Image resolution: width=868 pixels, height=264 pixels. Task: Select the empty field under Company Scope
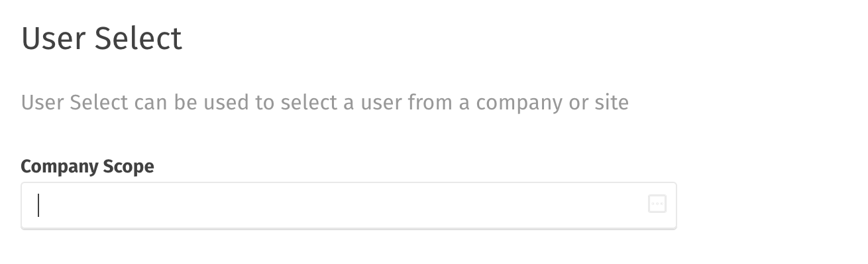tap(349, 206)
